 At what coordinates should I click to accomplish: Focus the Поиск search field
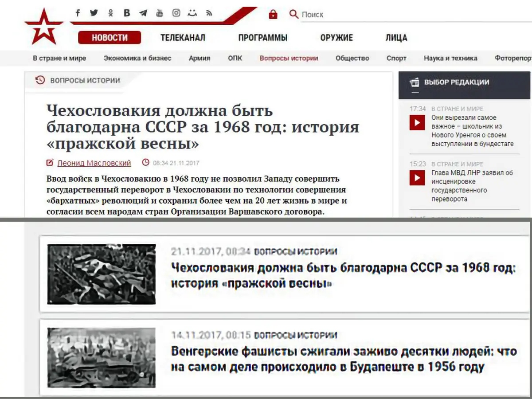tap(415, 15)
